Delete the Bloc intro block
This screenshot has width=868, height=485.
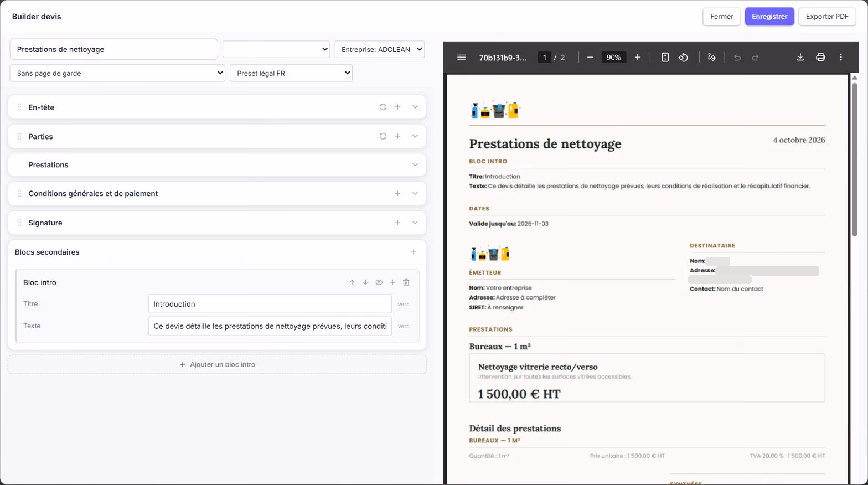click(x=406, y=282)
